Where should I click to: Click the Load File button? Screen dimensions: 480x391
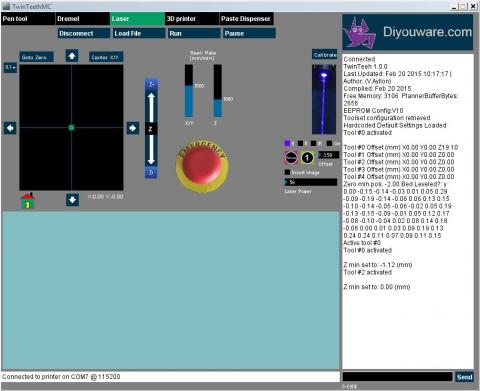[139, 33]
